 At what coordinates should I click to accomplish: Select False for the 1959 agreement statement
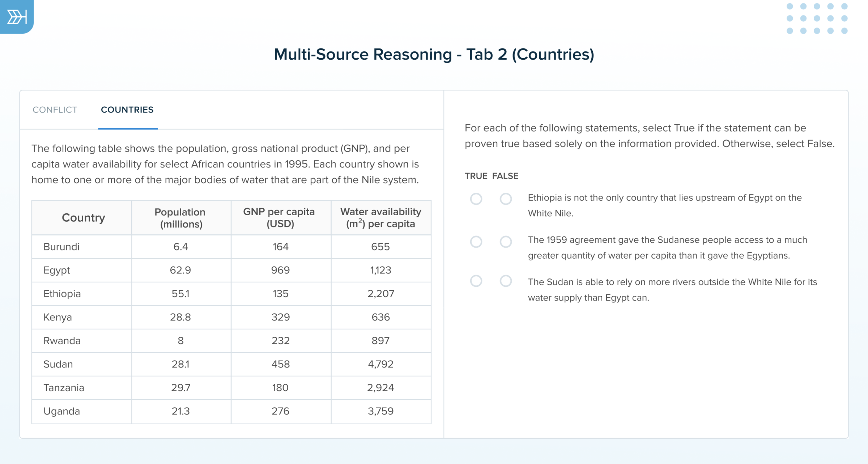point(506,241)
